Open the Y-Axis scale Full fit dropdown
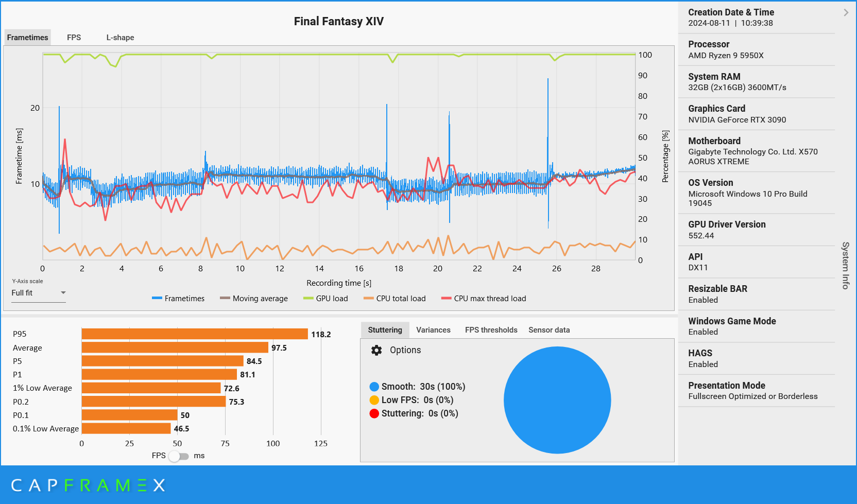The height and width of the screenshot is (504, 857). coord(39,293)
